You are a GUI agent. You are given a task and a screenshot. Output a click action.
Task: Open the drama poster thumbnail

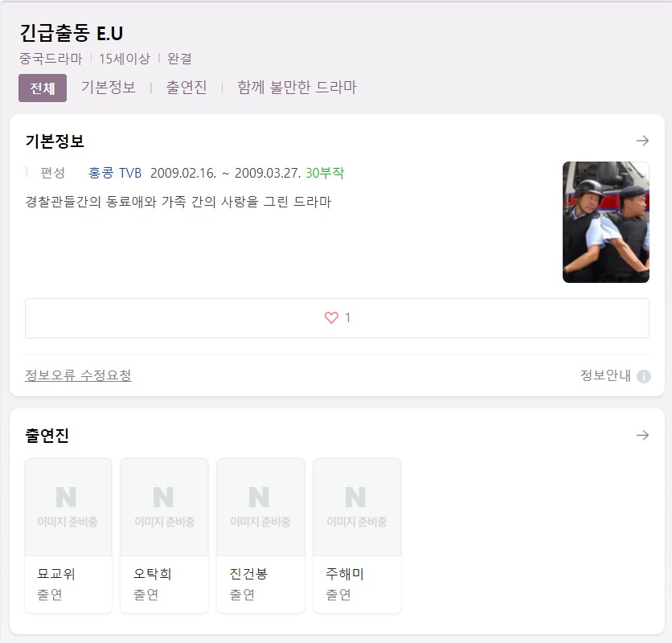(605, 222)
